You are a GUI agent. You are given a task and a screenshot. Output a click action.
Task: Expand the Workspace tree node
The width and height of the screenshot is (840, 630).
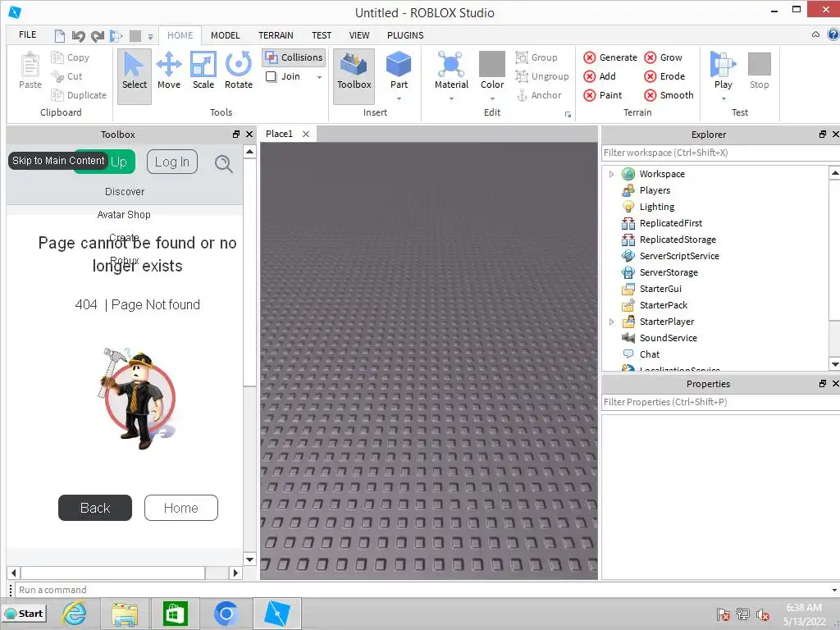coord(611,174)
